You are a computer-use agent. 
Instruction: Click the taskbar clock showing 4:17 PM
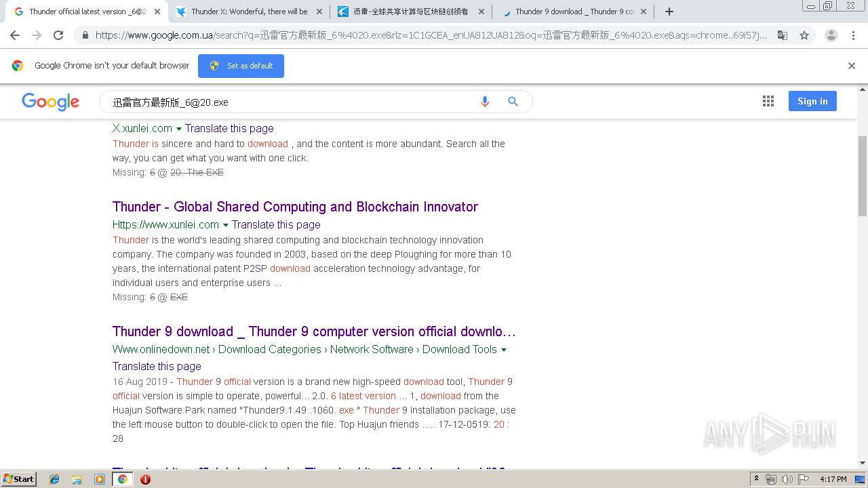833,479
